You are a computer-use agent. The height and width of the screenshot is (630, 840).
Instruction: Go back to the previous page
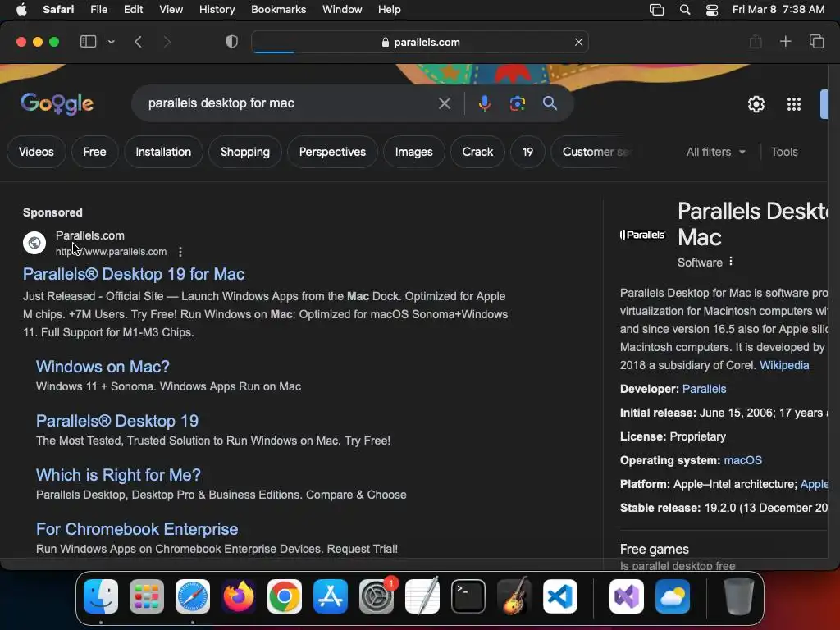pos(138,42)
